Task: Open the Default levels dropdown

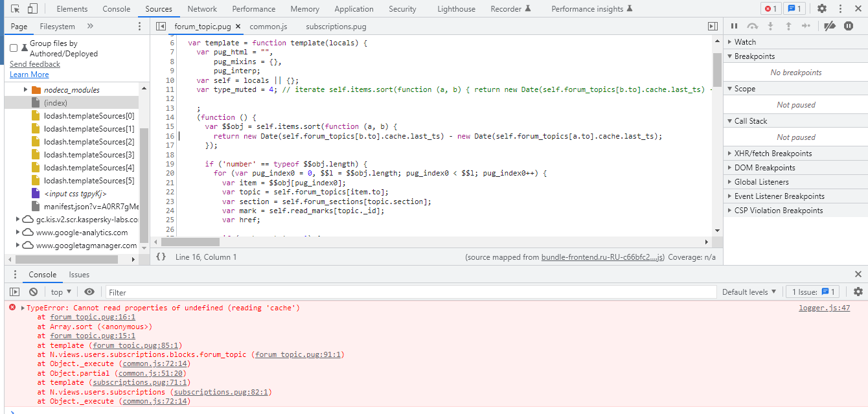Action: tap(749, 292)
